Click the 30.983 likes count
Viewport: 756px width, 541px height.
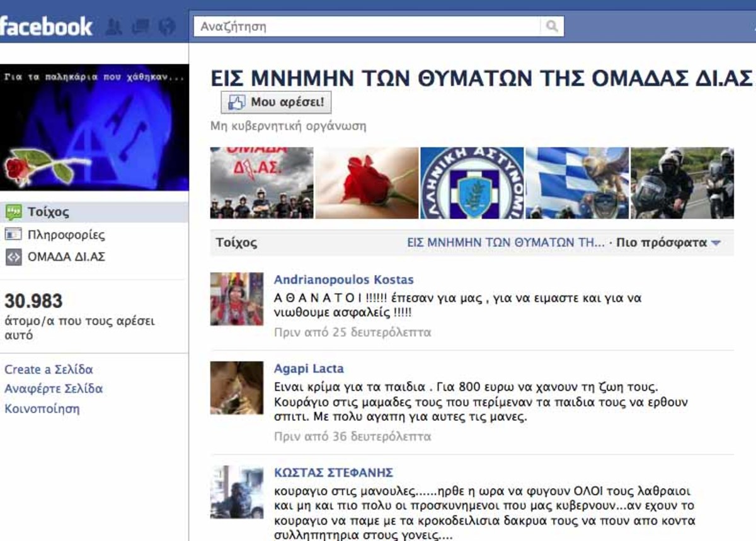33,301
